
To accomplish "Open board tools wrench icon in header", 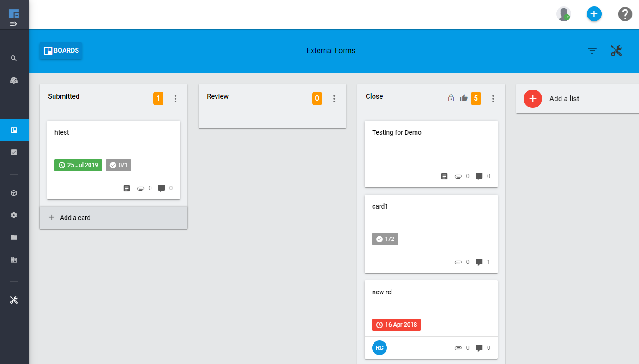I will [616, 51].
